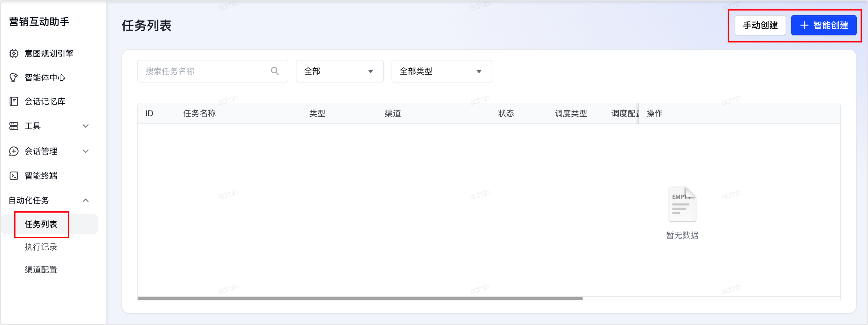
Task: Click the search magnifier icon
Action: pos(275,71)
